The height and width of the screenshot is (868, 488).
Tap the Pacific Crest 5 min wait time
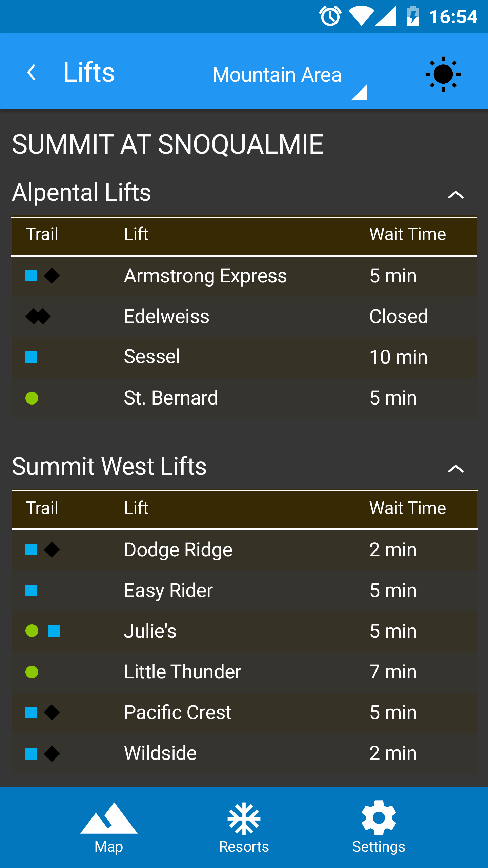[393, 712]
